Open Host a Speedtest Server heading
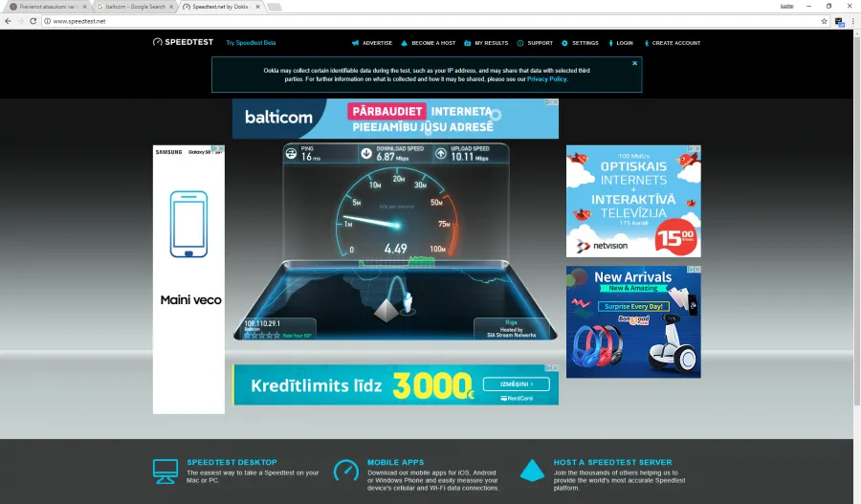 coord(612,462)
